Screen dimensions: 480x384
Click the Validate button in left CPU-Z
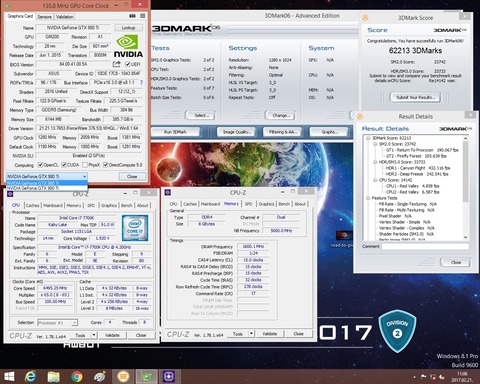click(x=112, y=335)
